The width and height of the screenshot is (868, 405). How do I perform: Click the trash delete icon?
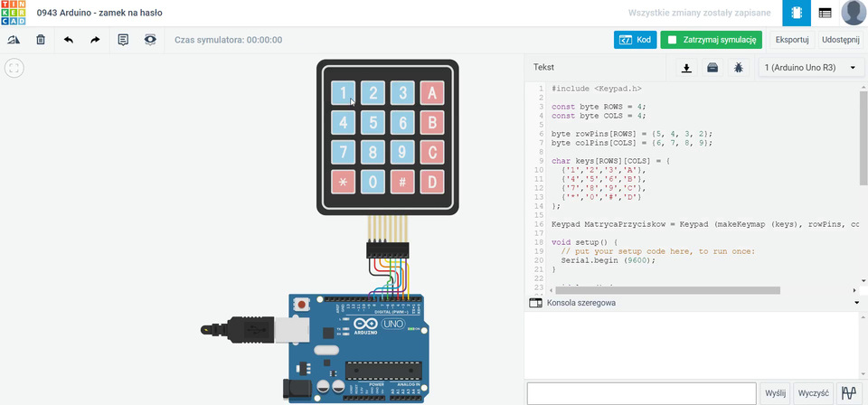41,40
